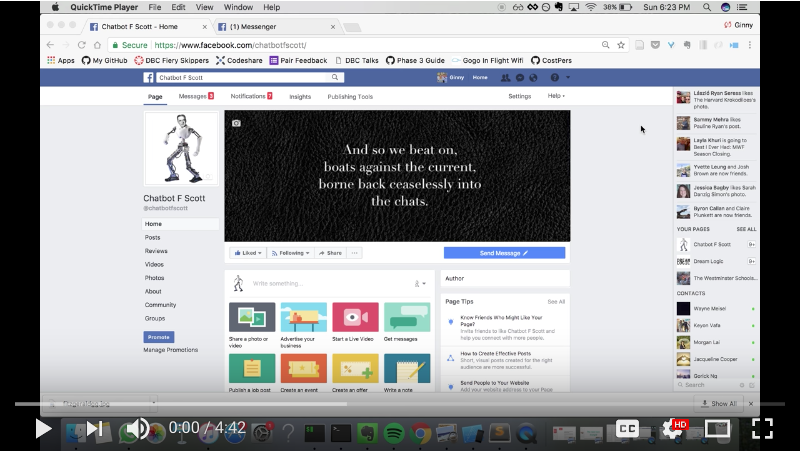Open the Notification Center icon
The height and width of the screenshot is (451, 800).
tap(742, 7)
